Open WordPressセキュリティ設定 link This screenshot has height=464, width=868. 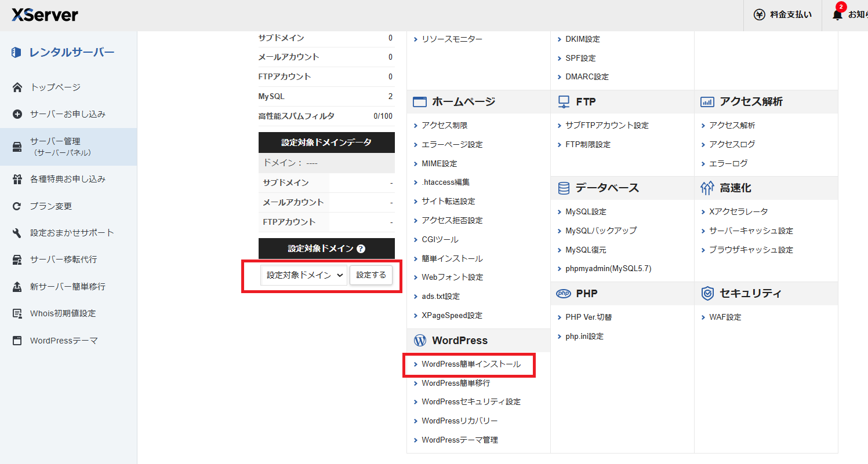pyautogui.click(x=471, y=402)
